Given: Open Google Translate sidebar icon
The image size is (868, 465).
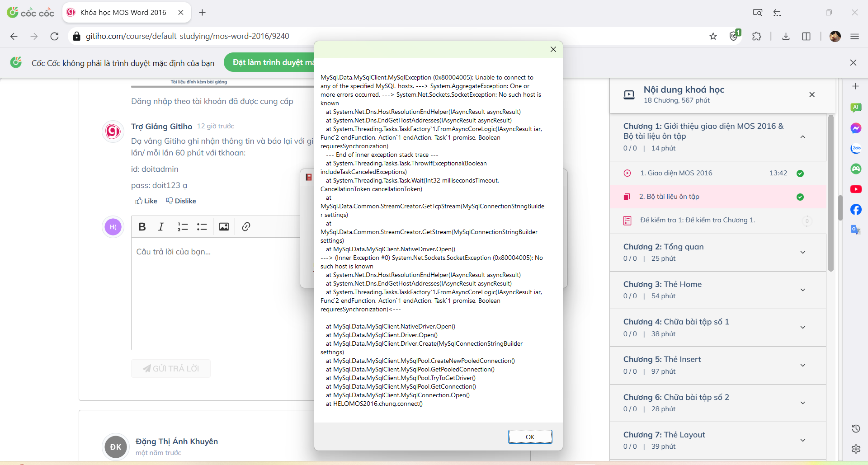Looking at the screenshot, I should click(856, 230).
